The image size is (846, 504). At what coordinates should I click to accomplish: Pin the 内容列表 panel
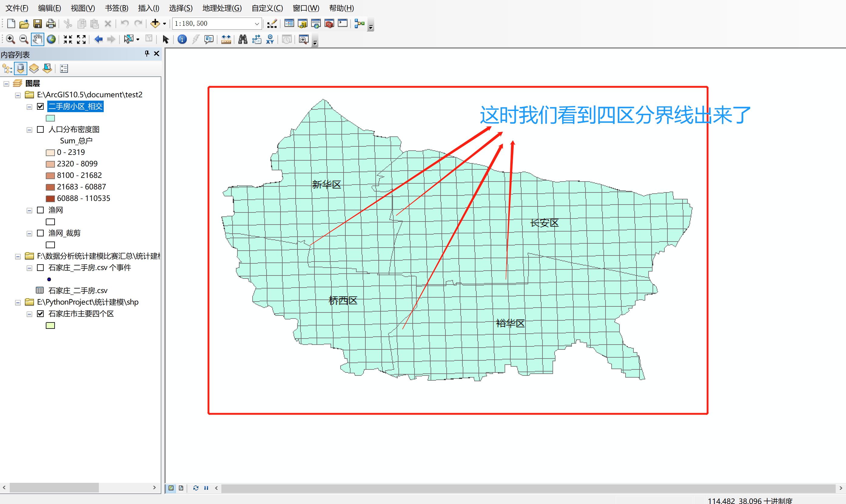pyautogui.click(x=147, y=54)
